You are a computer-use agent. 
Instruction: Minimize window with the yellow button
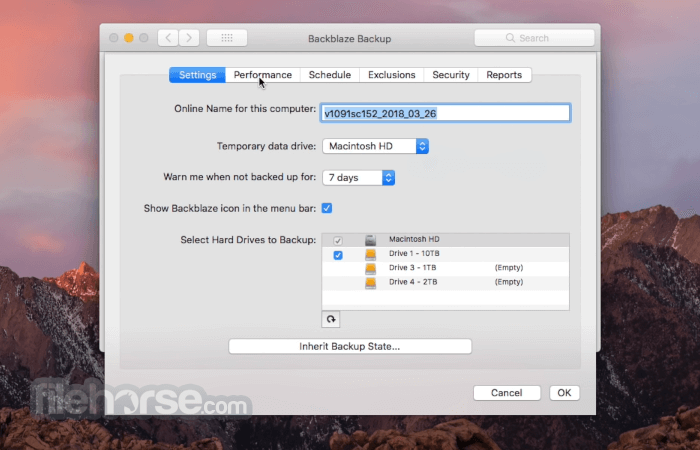(x=129, y=38)
